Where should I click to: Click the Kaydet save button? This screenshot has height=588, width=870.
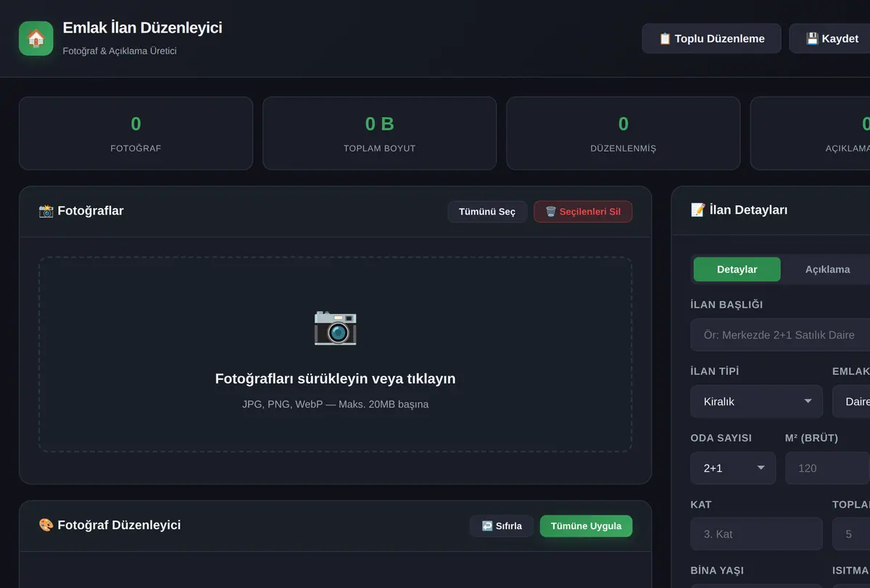(832, 38)
